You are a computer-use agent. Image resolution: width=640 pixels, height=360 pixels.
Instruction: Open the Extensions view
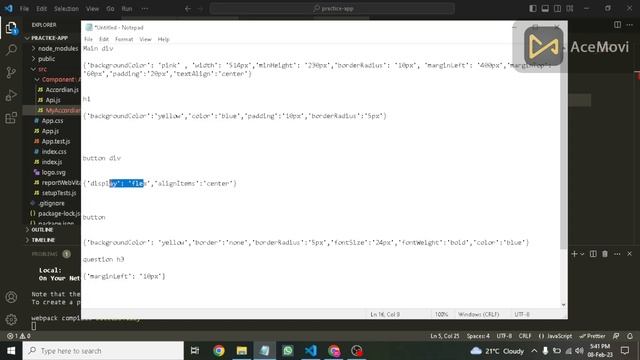11,118
